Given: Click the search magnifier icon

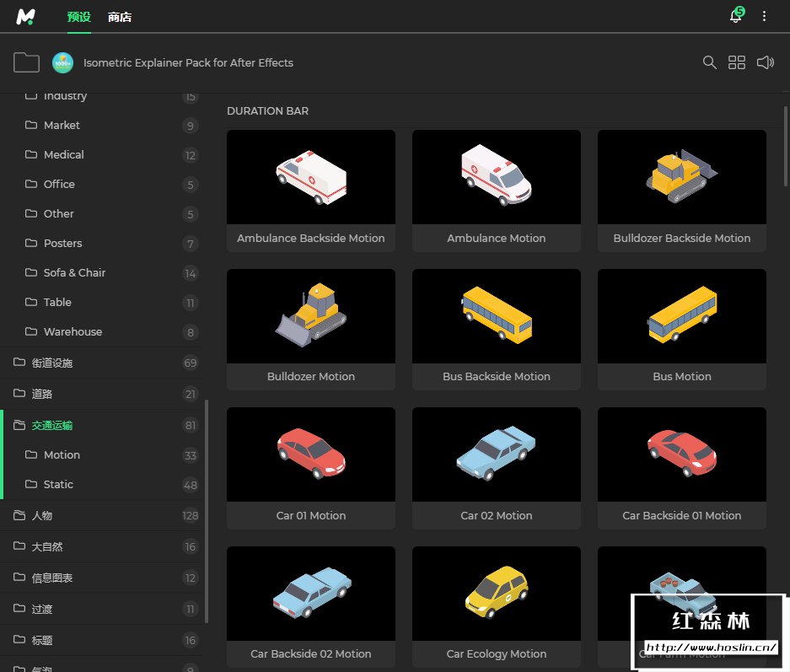Looking at the screenshot, I should pos(710,62).
